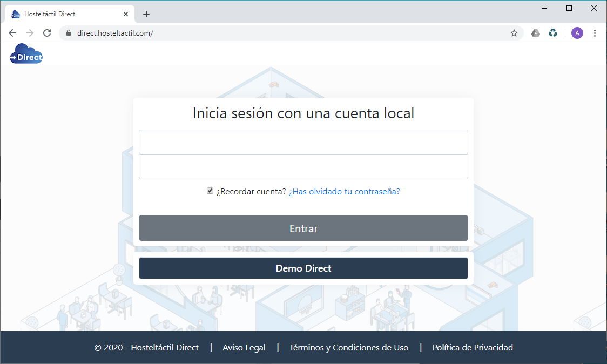Launch the Demo Direct button
The height and width of the screenshot is (364, 607).
pos(303,268)
